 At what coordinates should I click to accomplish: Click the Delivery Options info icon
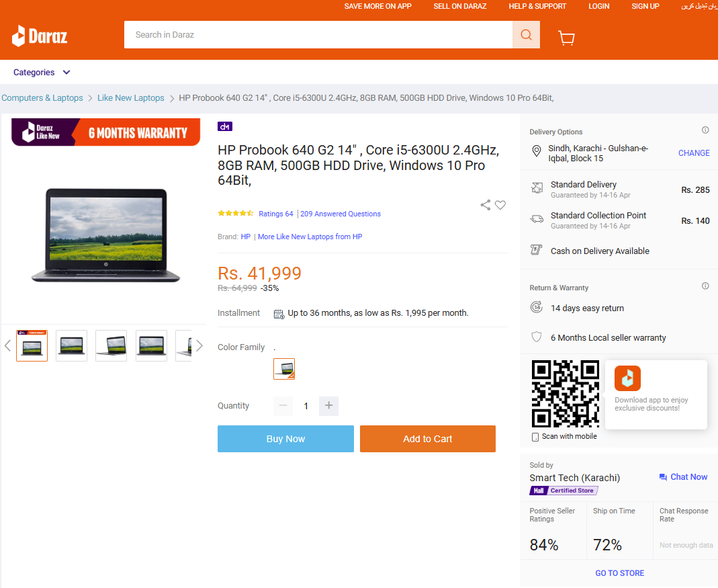click(705, 130)
